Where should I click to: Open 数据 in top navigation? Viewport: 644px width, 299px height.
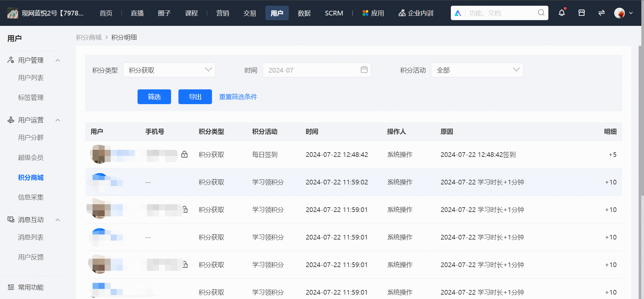click(304, 13)
